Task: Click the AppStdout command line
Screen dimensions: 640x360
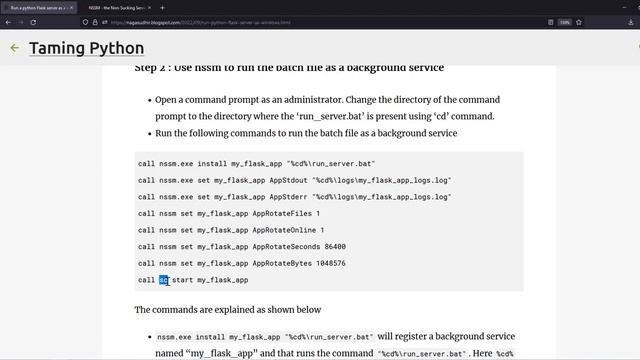Action: point(295,180)
